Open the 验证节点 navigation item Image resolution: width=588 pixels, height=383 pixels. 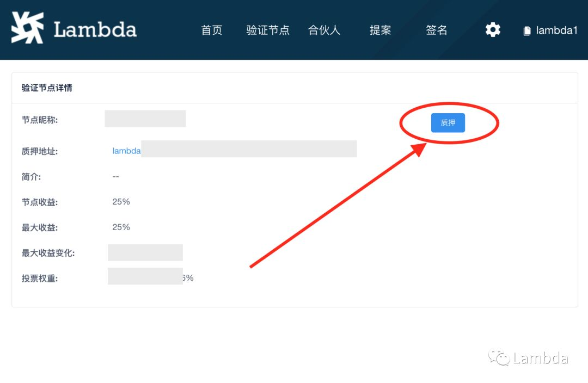point(268,30)
